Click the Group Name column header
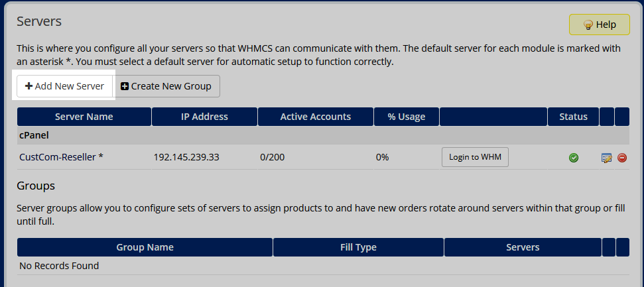The image size is (644, 287). pos(145,247)
